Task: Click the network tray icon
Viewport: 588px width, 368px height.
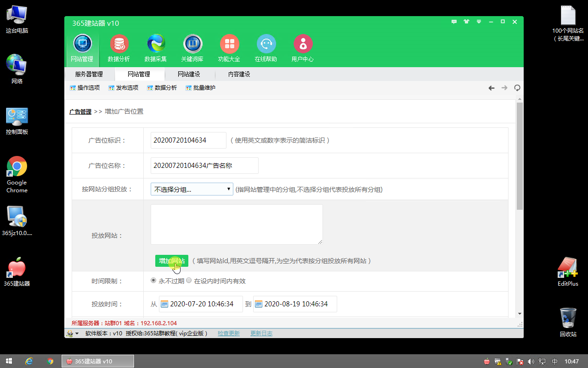Action: (x=542, y=362)
